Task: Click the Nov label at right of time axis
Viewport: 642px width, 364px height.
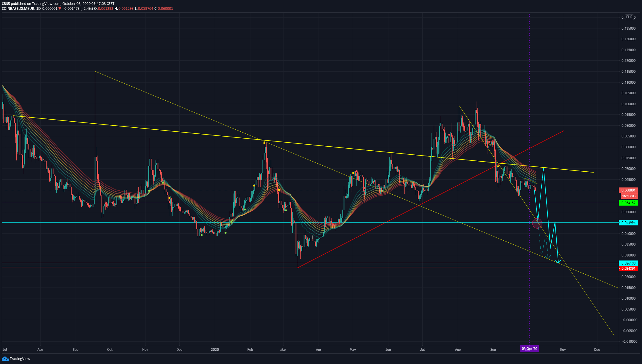Action: point(563,350)
